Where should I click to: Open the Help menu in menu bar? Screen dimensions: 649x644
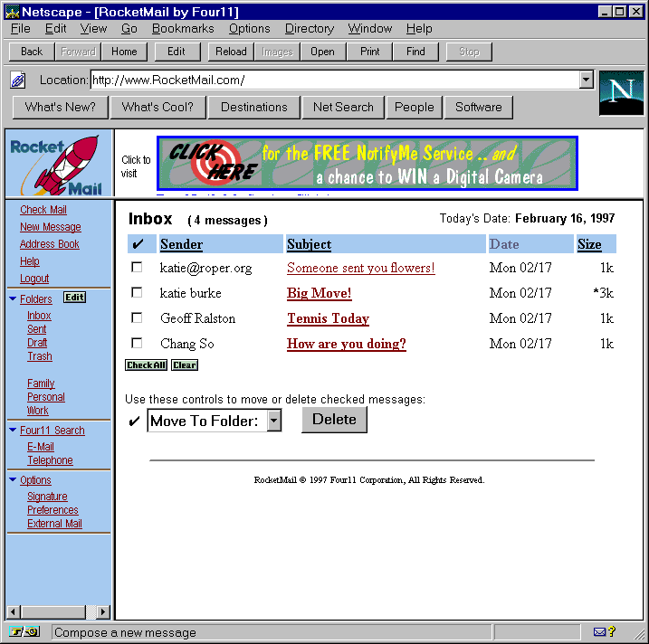419,29
